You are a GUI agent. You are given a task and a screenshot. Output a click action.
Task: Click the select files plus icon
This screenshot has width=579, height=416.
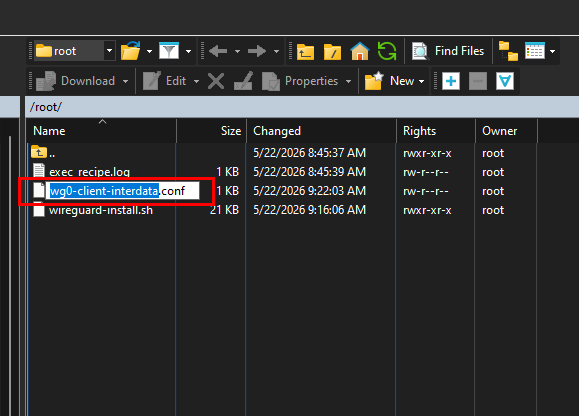pos(451,81)
